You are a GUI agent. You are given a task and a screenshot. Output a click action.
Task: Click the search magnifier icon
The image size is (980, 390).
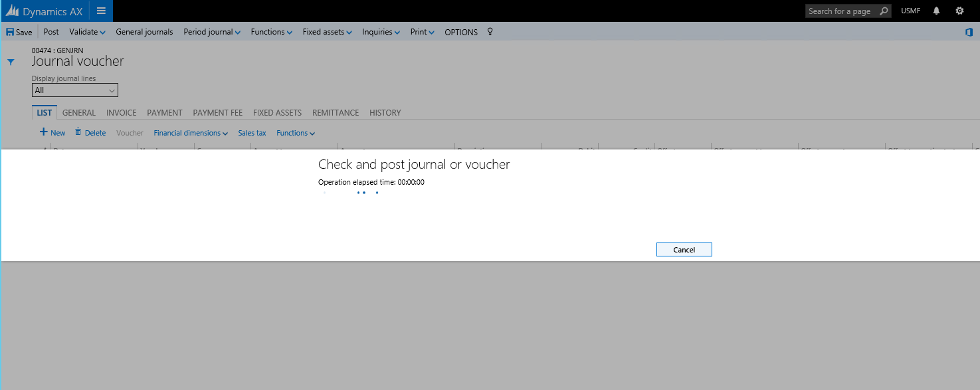pos(883,11)
